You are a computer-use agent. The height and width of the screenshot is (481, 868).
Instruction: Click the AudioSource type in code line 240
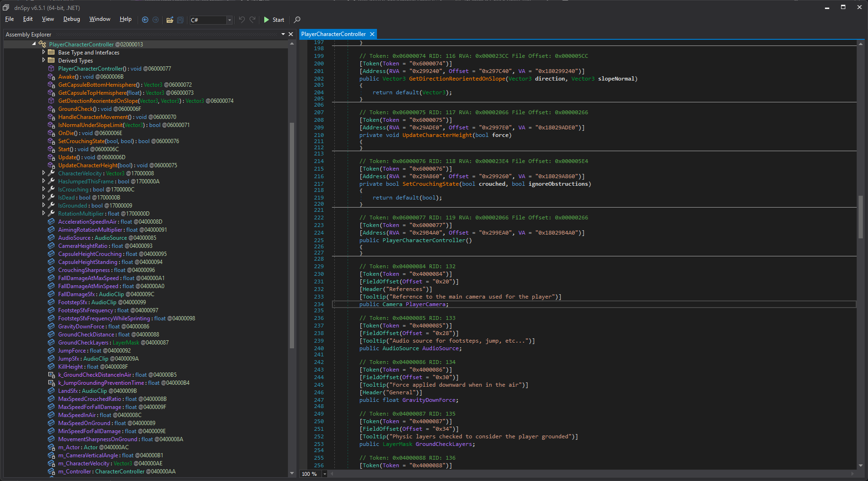(401, 348)
